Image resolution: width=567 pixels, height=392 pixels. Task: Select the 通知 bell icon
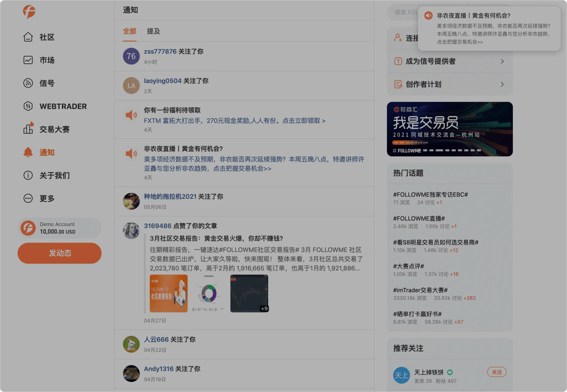(28, 152)
